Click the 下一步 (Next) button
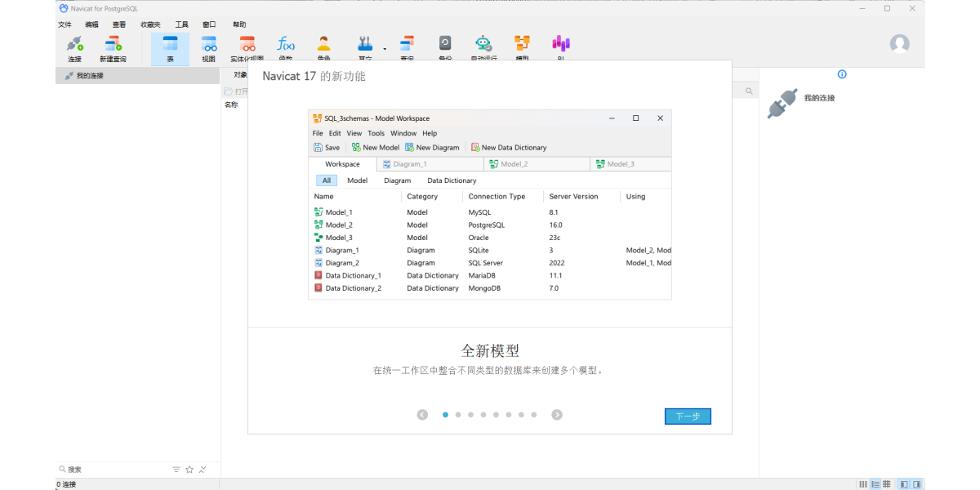This screenshot has height=490, width=980. pyautogui.click(x=688, y=416)
